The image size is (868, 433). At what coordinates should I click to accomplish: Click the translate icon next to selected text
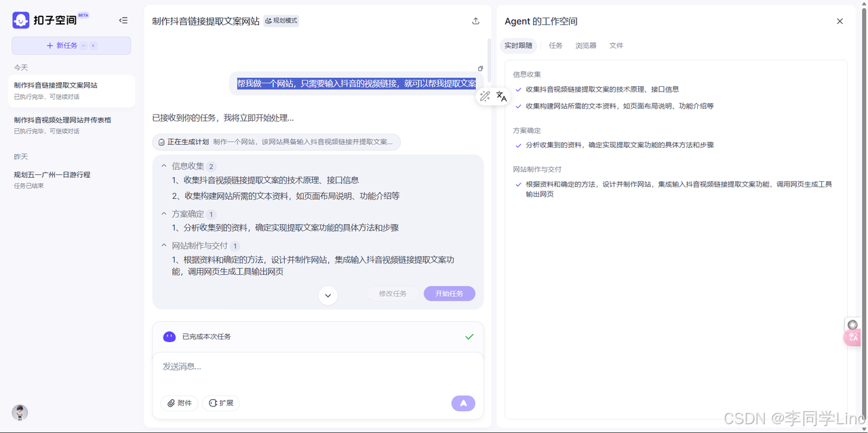501,96
